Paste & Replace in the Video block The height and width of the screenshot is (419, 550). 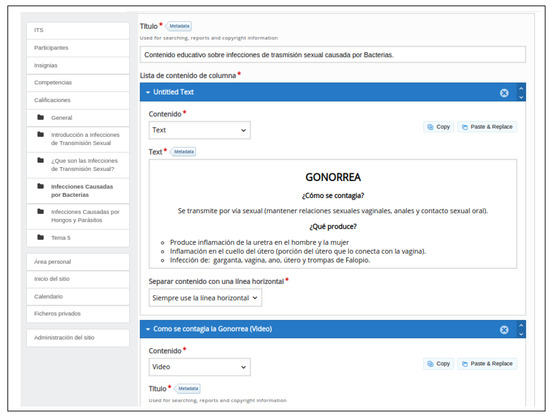click(x=487, y=364)
